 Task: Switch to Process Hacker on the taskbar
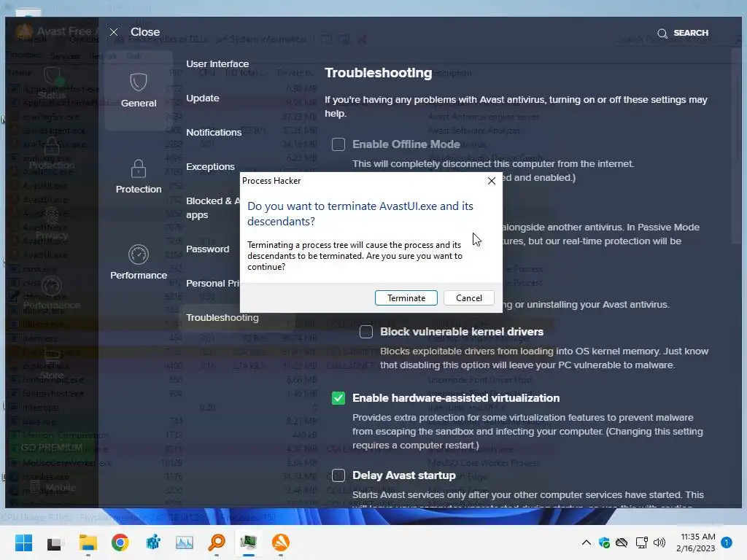point(248,542)
